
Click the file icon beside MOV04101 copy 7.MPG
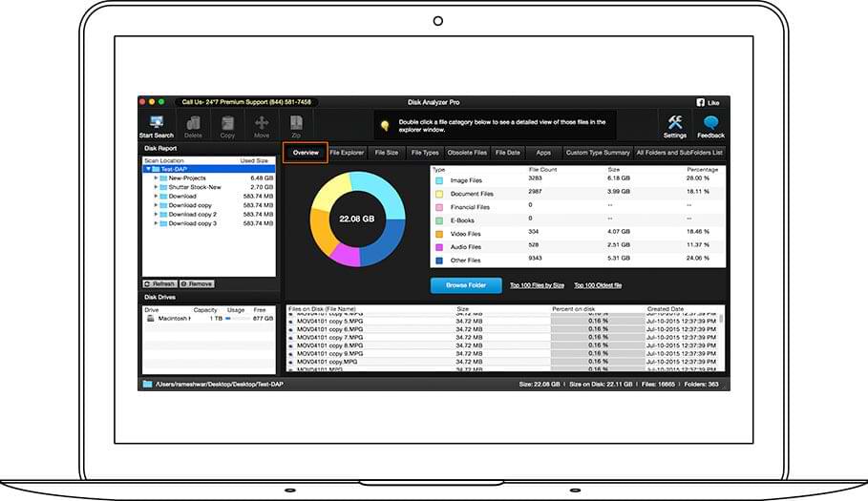(x=290, y=337)
